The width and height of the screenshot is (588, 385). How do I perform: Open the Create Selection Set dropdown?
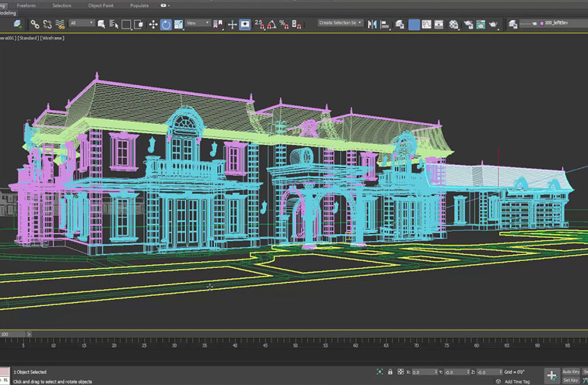coord(340,23)
